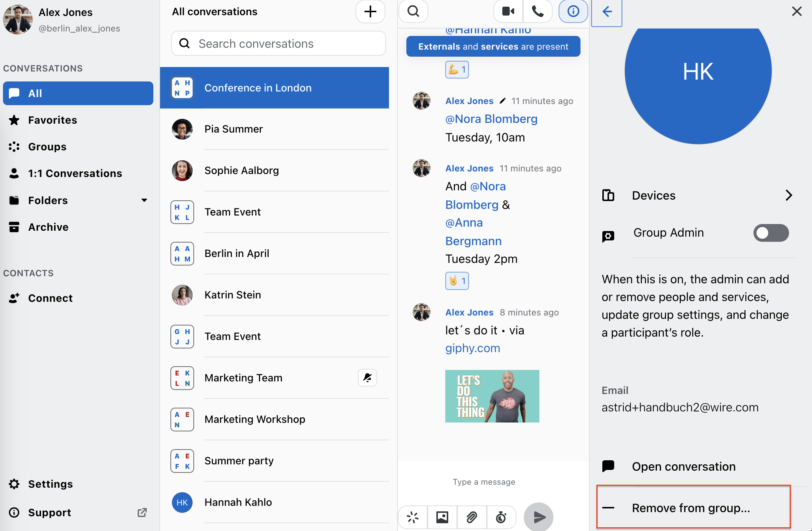Expand Devices with the chevron arrow
This screenshot has width=812, height=531.
[x=789, y=195]
